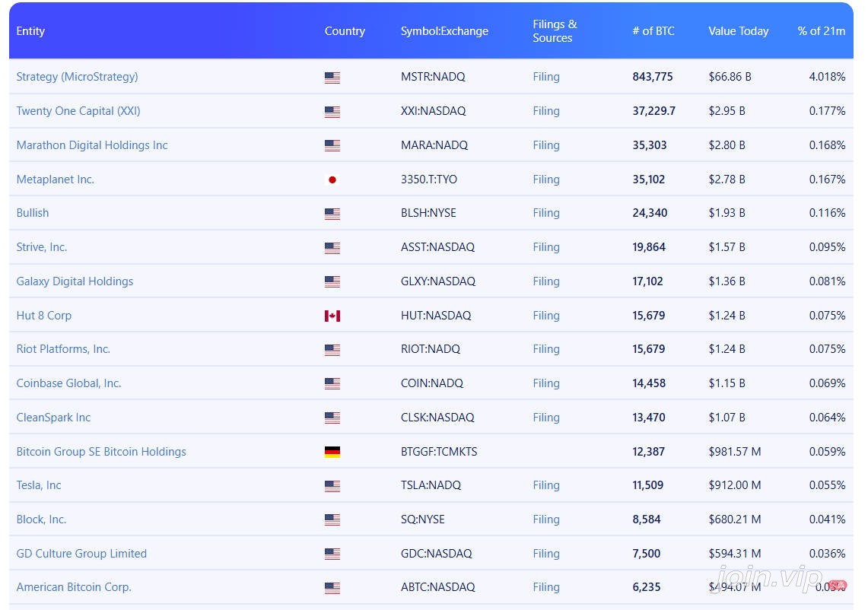The height and width of the screenshot is (610, 868).
Task: Open Filing link for GD Culture Group
Action: point(546,554)
